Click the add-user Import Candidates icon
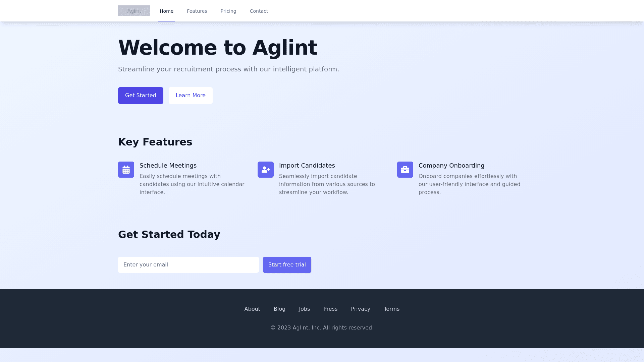 click(x=266, y=170)
